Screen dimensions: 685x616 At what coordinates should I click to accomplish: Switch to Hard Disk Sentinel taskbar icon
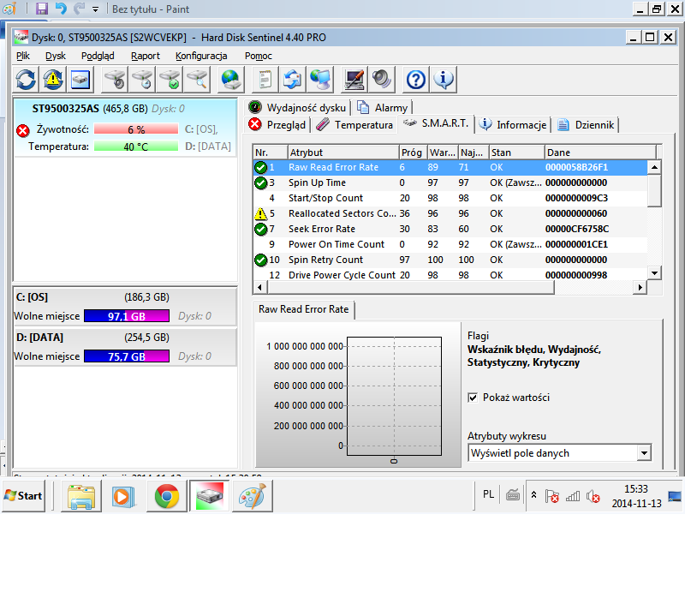point(210,496)
